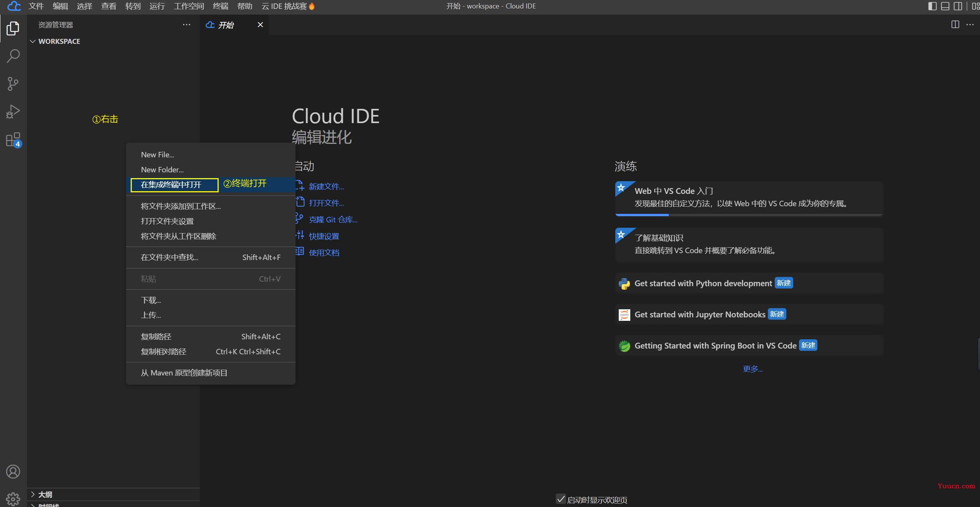
Task: Open the 查看 menu
Action: coord(109,6)
